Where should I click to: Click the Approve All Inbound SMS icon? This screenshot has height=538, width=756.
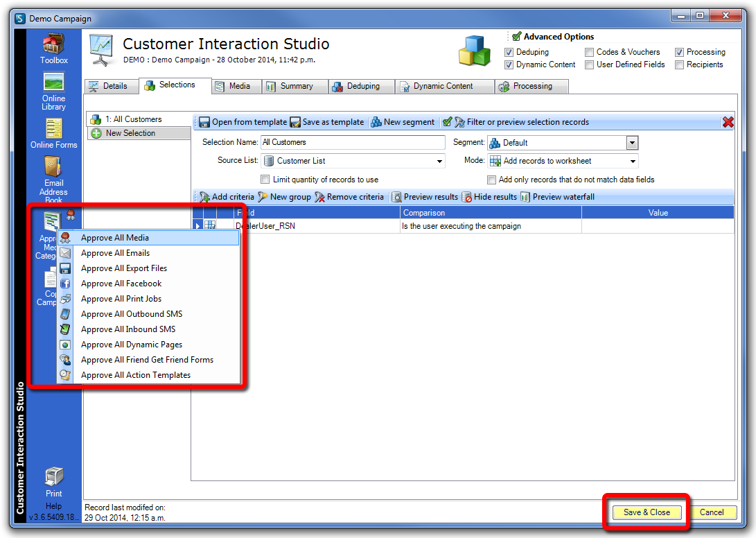[x=65, y=329]
